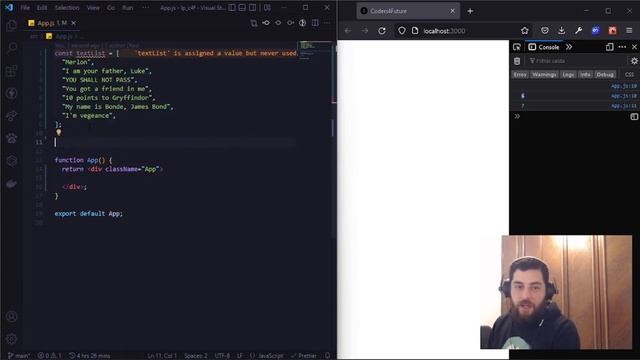Select the App.js editor tab
This screenshot has height=360, width=640.
(x=52, y=23)
